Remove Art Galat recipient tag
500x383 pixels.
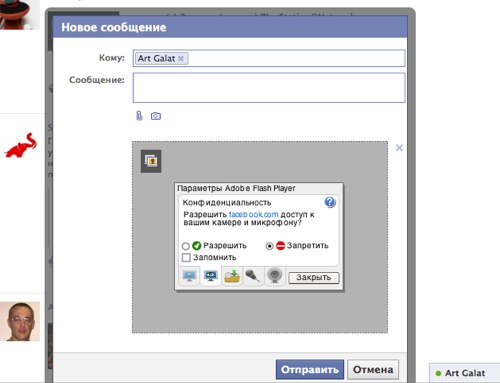(181, 59)
